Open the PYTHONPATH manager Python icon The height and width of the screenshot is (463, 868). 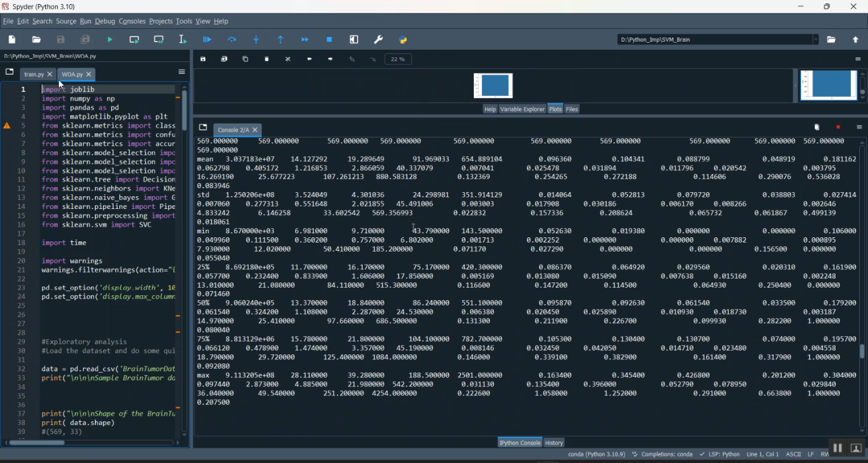pyautogui.click(x=403, y=40)
